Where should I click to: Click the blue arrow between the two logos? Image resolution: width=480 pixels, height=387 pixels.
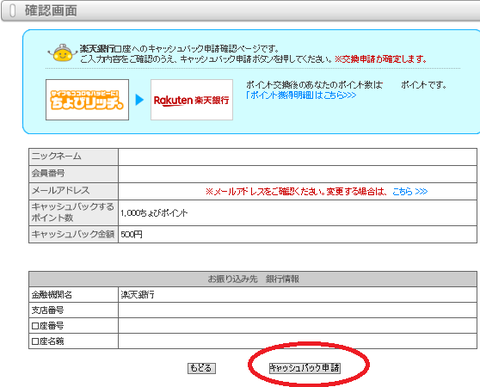pyautogui.click(x=140, y=100)
